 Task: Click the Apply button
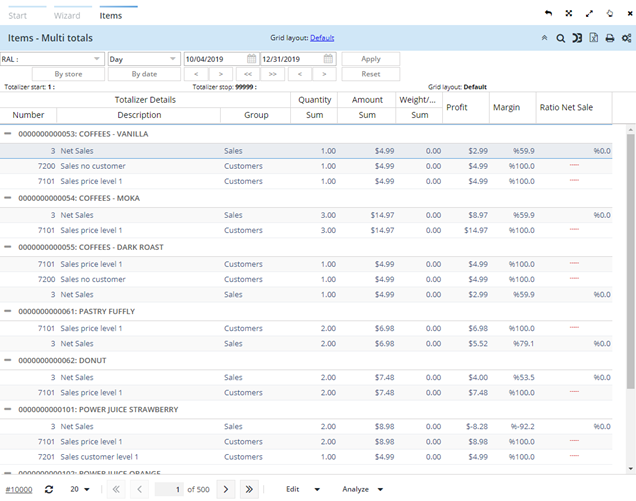point(370,59)
